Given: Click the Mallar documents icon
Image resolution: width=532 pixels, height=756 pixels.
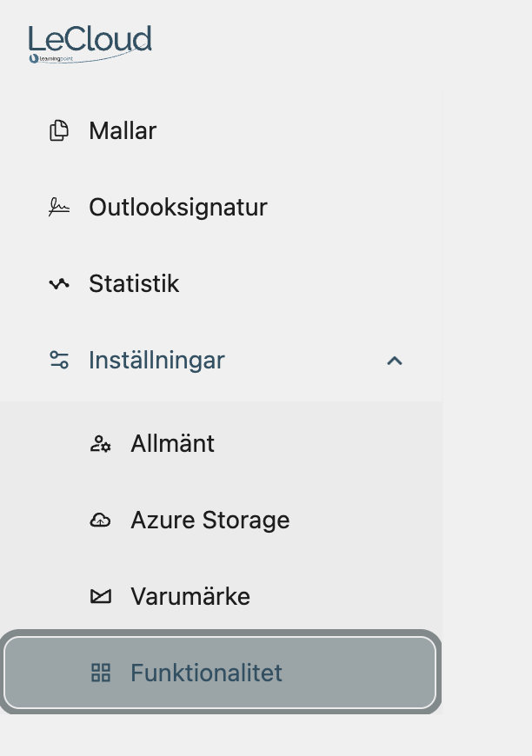Looking at the screenshot, I should [59, 130].
